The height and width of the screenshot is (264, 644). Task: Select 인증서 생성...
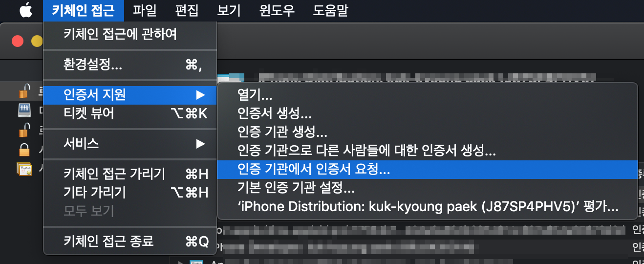point(428,114)
